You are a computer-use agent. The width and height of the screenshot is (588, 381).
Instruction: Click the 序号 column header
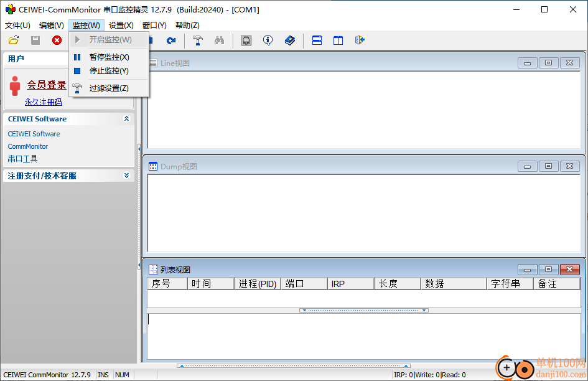(x=167, y=283)
